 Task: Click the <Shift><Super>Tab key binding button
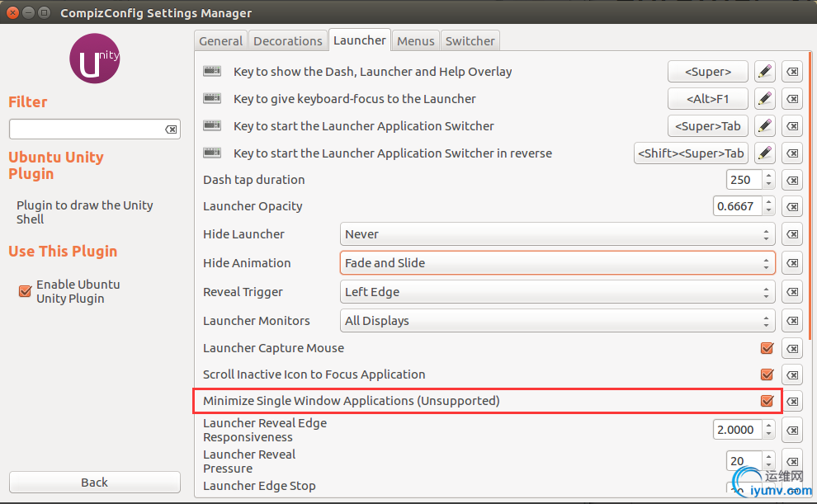point(691,153)
